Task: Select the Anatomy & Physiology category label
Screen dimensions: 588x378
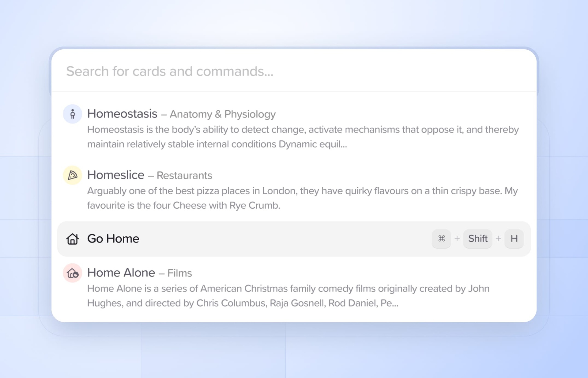Action: 223,114
